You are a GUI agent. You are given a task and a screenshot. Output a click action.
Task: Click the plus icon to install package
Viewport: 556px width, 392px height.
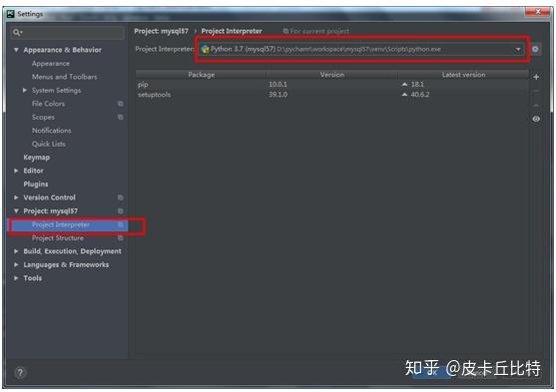(536, 77)
